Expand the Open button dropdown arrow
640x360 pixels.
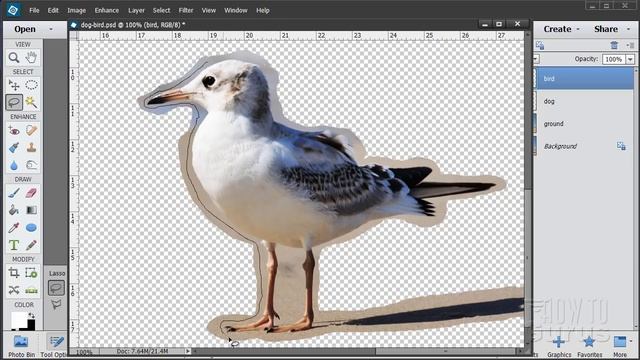pyautogui.click(x=51, y=29)
